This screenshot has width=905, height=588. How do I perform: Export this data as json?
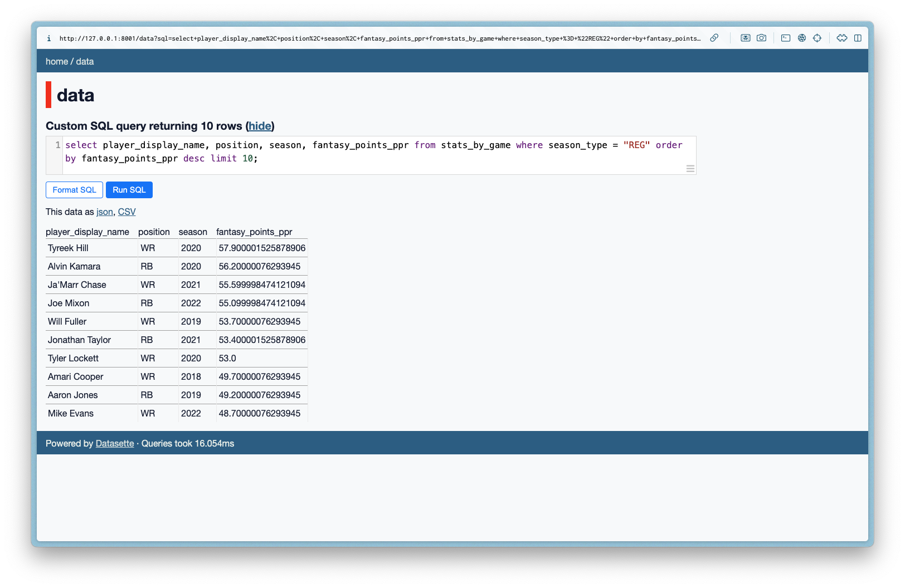pyautogui.click(x=104, y=212)
